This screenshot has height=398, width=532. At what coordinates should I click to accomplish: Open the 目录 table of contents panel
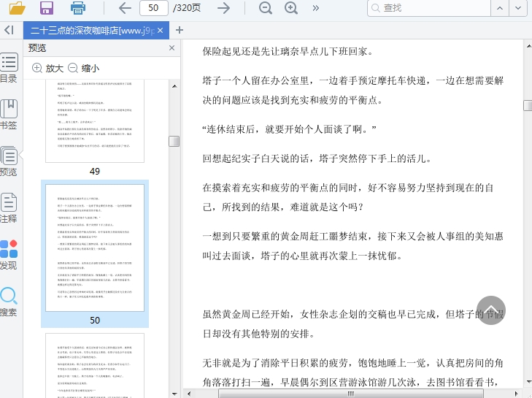click(9, 69)
